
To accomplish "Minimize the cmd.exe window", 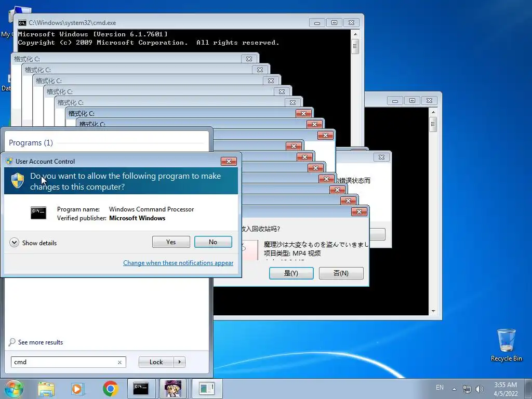I will (x=317, y=23).
